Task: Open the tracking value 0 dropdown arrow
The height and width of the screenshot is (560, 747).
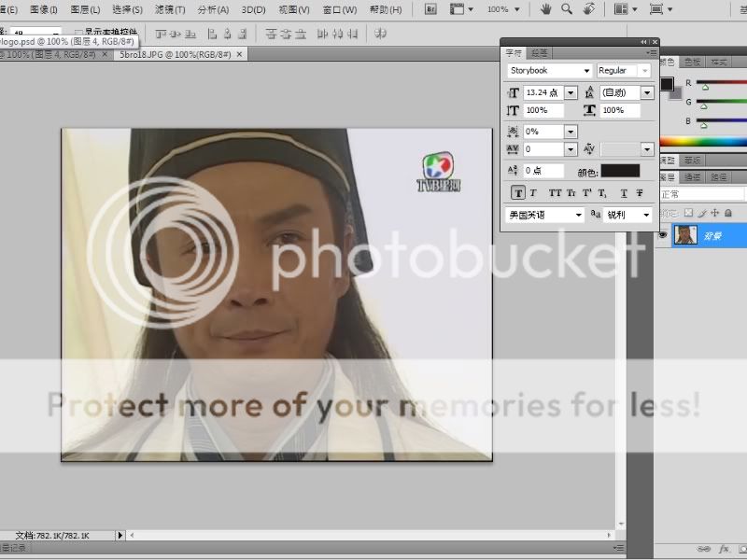Action: click(571, 149)
